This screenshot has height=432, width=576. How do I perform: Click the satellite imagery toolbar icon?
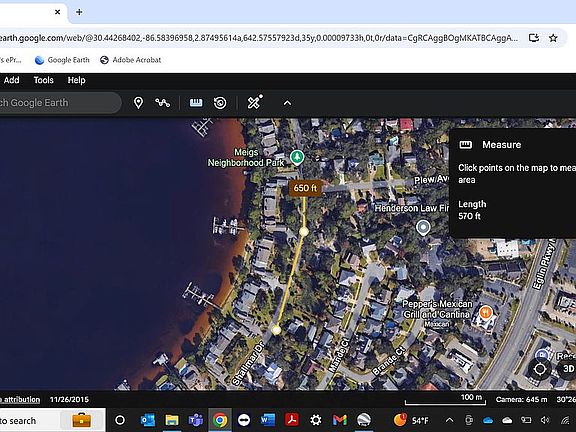click(x=255, y=102)
